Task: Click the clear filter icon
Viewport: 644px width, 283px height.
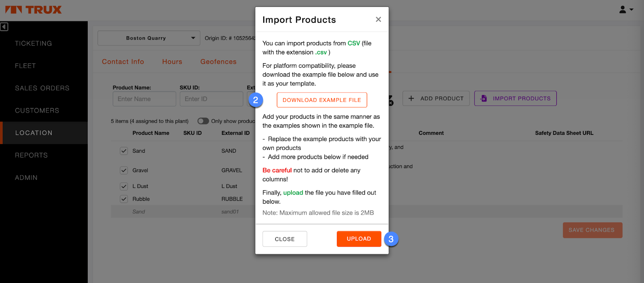Action: coord(390,101)
